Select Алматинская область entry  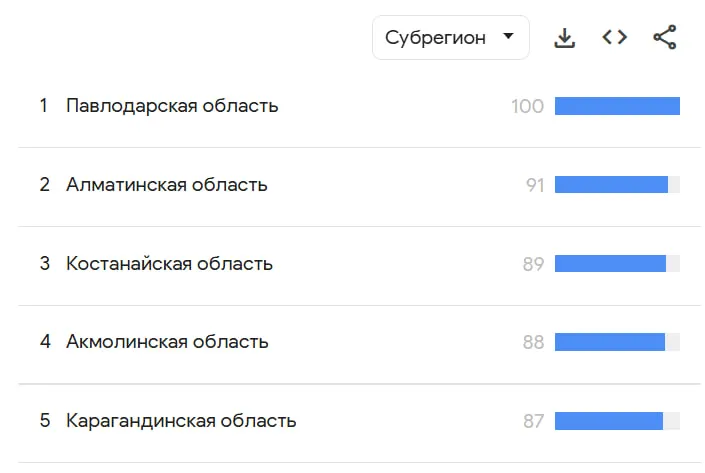click(167, 185)
